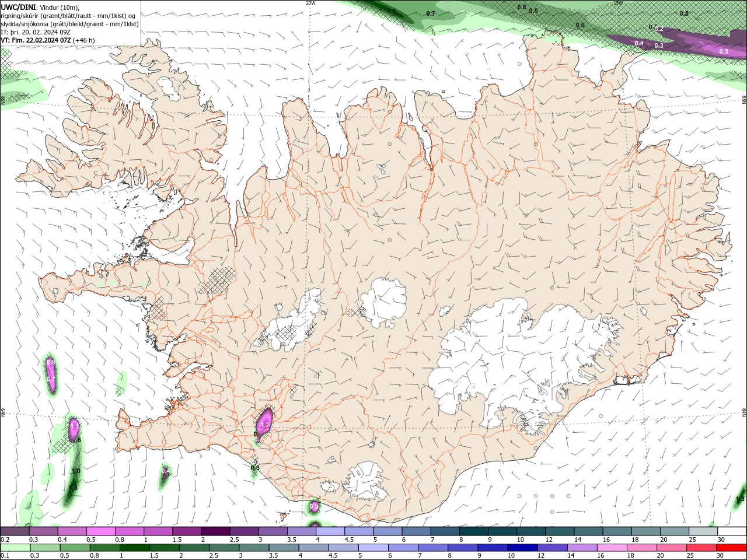The image size is (747, 560).
Task: Select the pale periwinkle 5 swatch in the bottom legend row
Action: [x=373, y=548]
